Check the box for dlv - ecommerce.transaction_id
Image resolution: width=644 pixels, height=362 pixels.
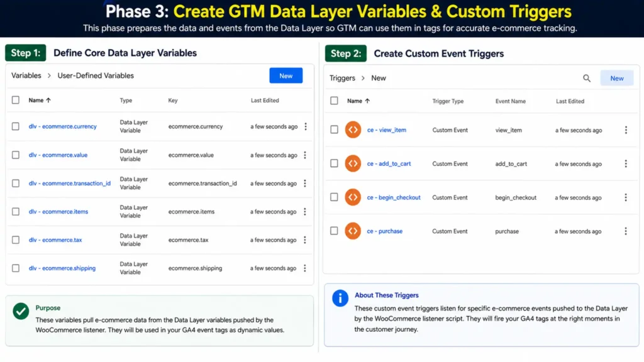pos(16,184)
